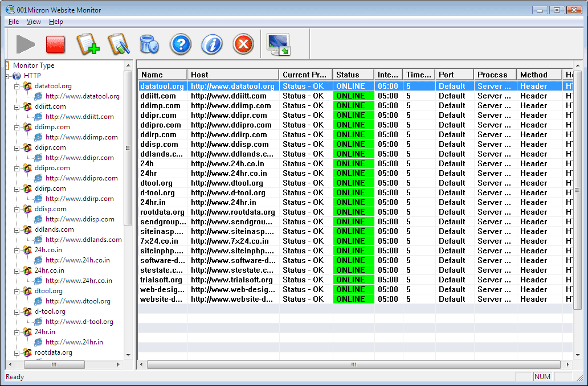Click the About info icon

click(x=211, y=44)
